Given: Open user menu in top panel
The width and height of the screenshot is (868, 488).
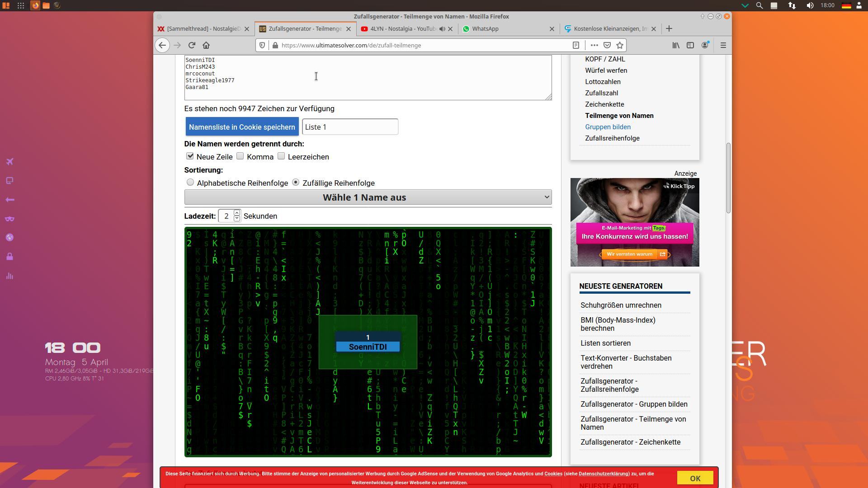Looking at the screenshot, I should click(859, 5).
